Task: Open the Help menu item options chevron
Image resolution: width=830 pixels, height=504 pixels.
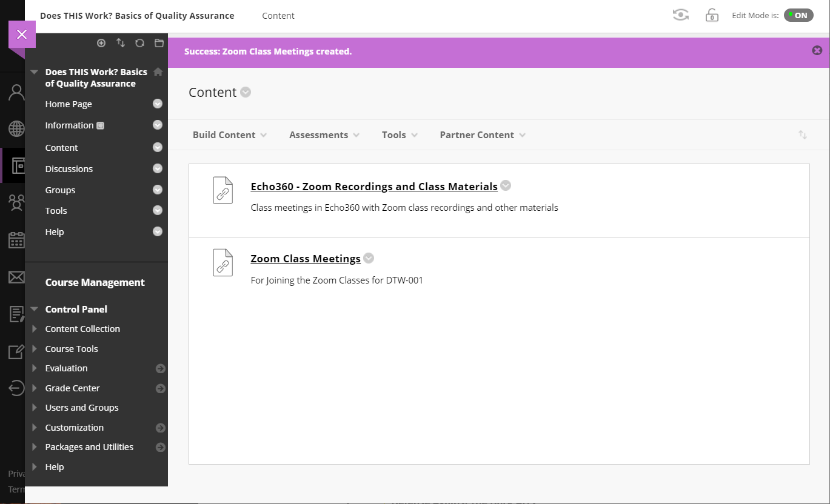Action: 158,231
